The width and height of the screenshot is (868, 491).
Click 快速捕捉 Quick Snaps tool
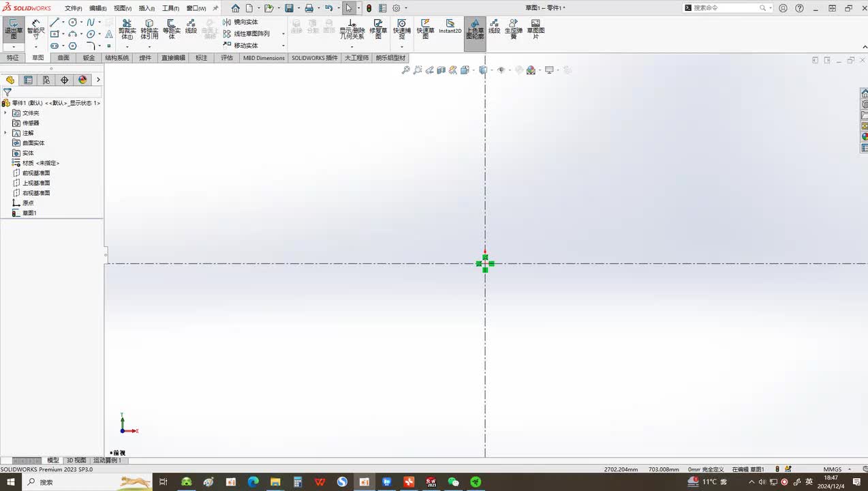point(402,29)
